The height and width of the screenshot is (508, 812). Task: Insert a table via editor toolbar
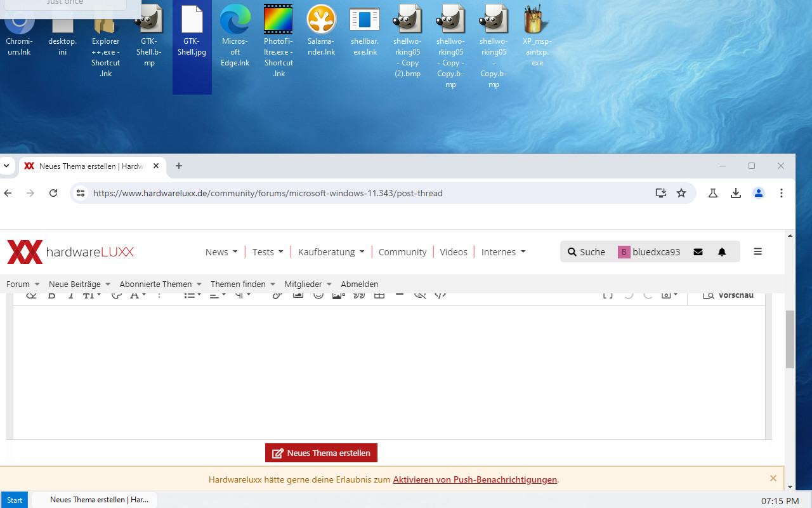(379, 295)
